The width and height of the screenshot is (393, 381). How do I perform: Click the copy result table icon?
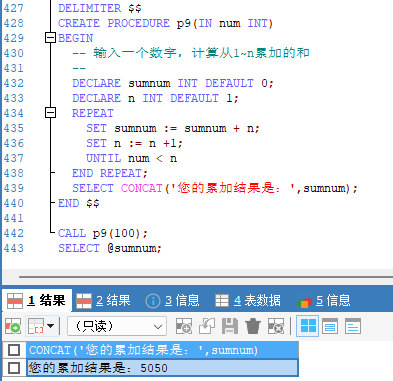pyautogui.click(x=36, y=326)
